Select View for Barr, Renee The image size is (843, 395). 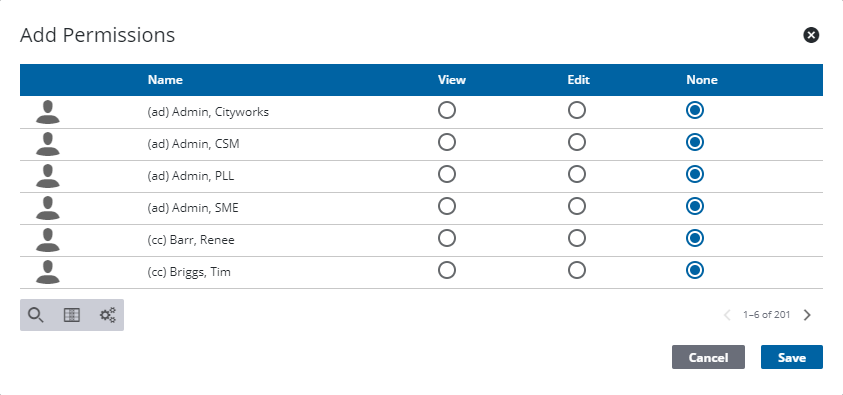pos(447,238)
